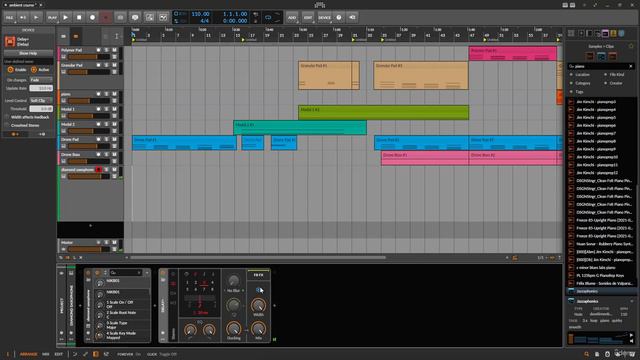Click the Update Rate value field
This screenshot has width=640, height=360.
click(x=41, y=88)
